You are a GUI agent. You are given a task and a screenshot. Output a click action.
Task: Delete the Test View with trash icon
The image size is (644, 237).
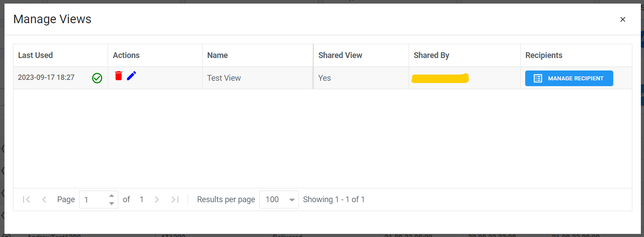coord(118,76)
